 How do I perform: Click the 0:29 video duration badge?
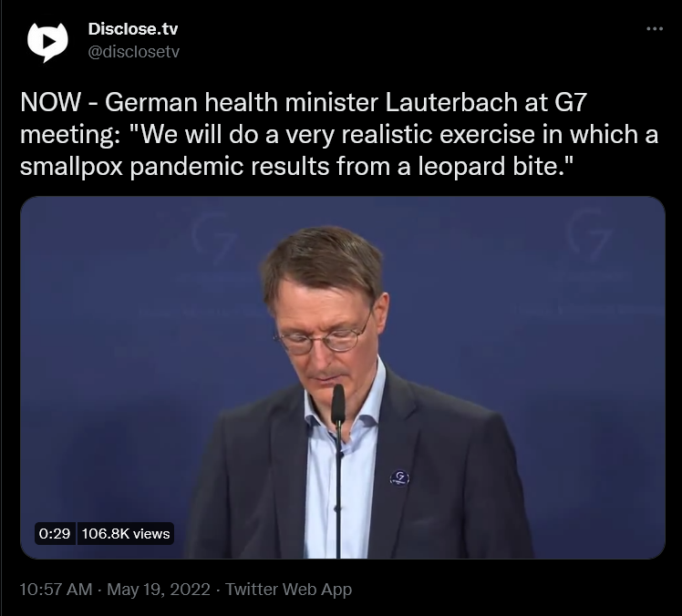coord(55,533)
